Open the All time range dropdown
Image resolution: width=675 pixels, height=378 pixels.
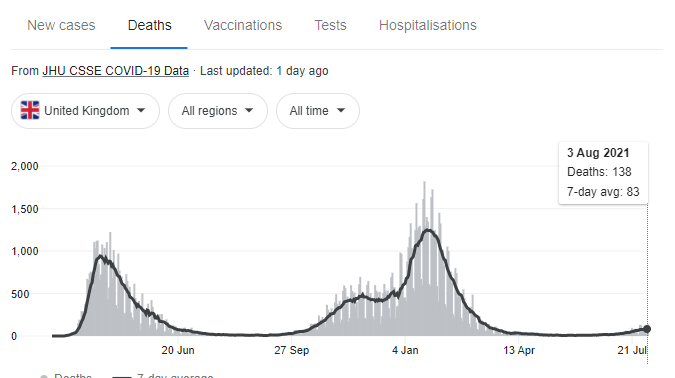(x=318, y=111)
